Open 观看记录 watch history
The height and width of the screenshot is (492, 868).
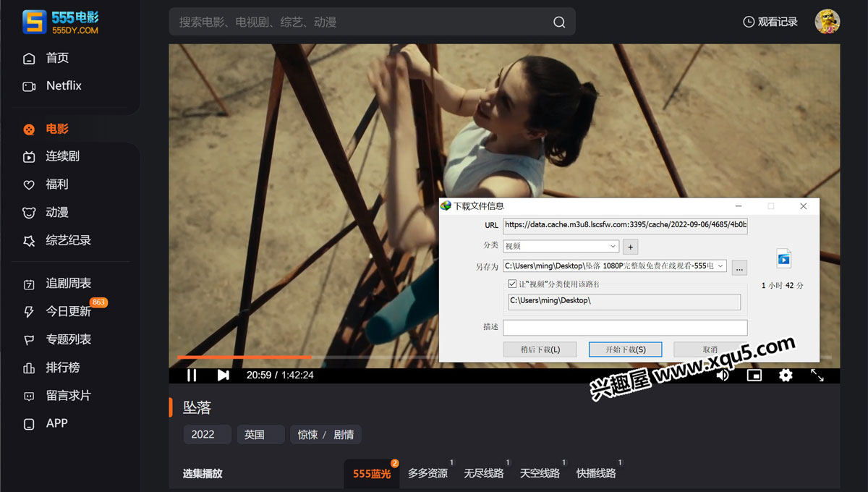[x=770, y=22]
